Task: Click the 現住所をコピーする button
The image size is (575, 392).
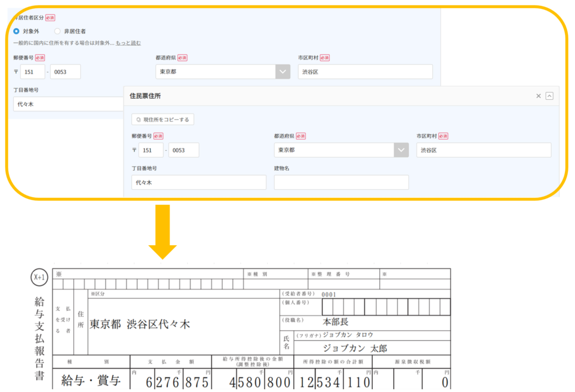Action: pos(163,119)
